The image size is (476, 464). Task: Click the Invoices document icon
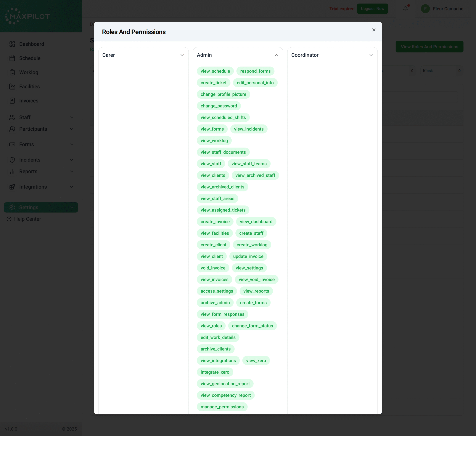(x=12, y=101)
